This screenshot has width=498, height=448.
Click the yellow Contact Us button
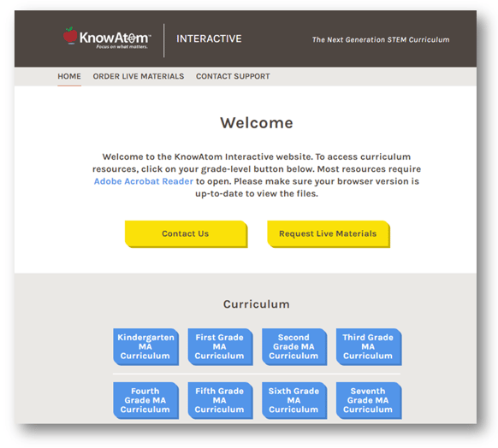coord(186,234)
